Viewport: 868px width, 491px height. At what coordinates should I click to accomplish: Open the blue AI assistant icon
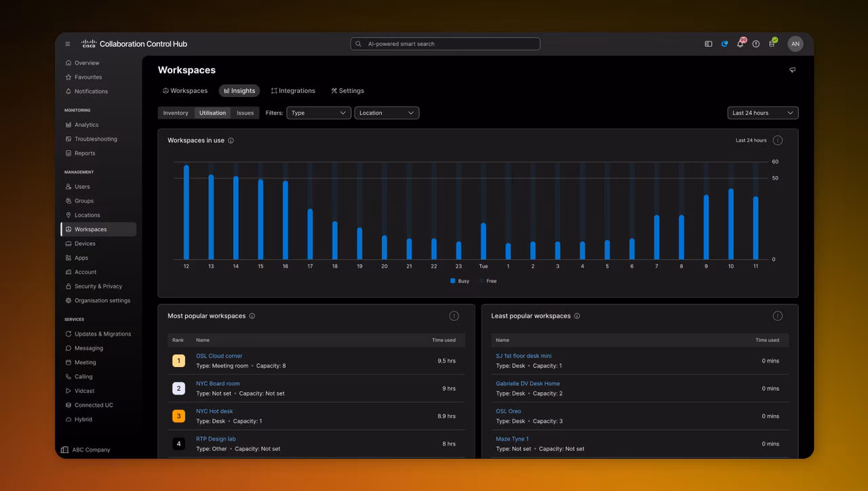click(724, 44)
